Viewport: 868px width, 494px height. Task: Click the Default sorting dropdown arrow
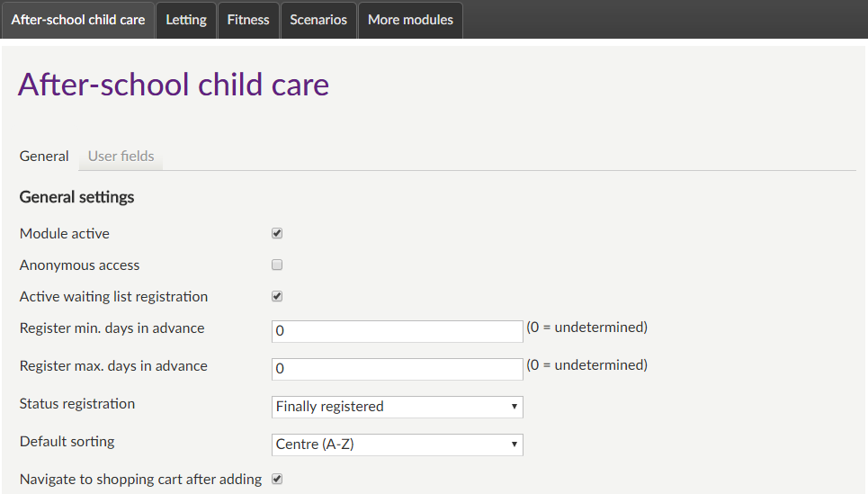coord(514,445)
